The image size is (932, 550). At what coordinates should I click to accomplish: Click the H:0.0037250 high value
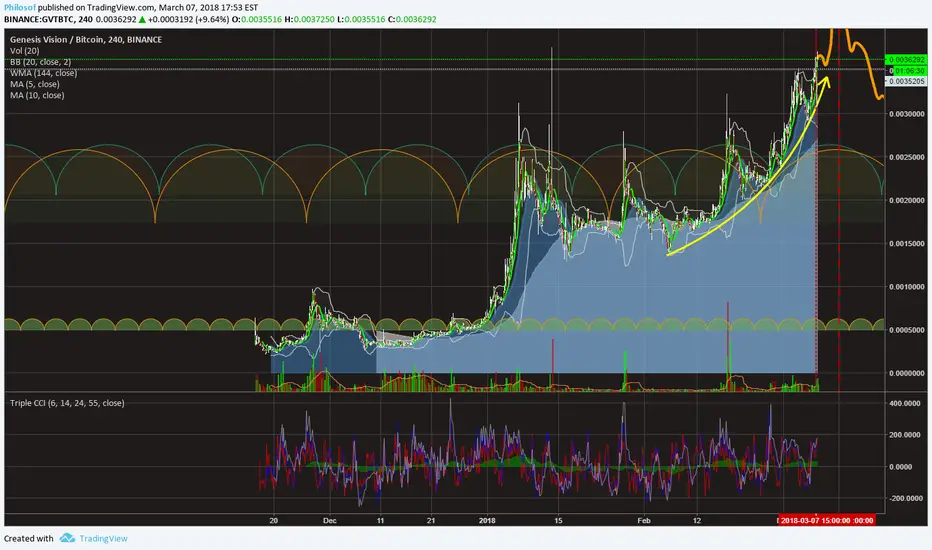[309, 20]
